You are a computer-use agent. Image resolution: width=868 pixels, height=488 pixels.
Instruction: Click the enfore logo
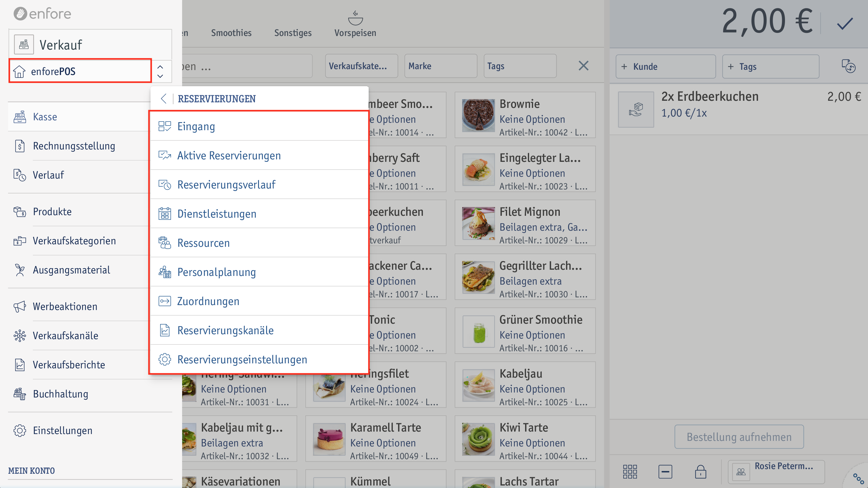click(42, 14)
